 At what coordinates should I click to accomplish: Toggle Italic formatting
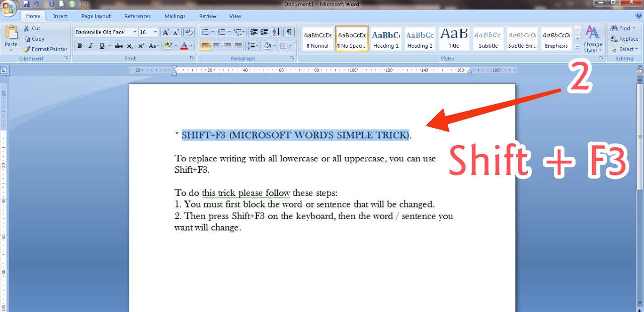(91, 46)
